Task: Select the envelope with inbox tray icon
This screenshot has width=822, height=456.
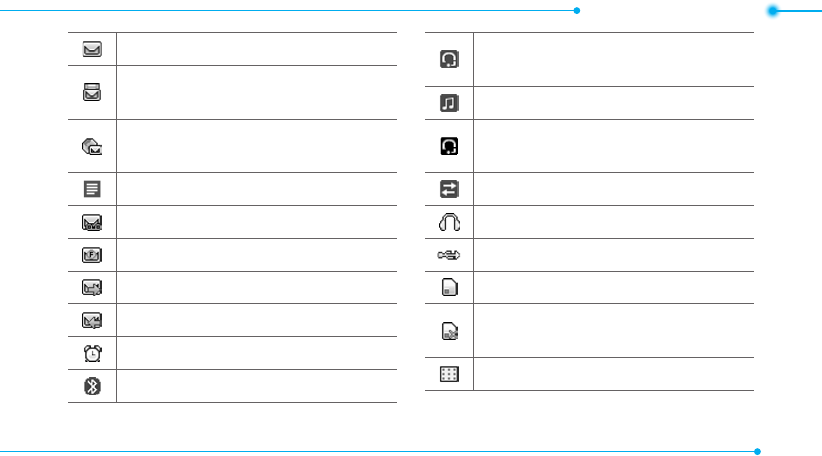Action: (92, 92)
